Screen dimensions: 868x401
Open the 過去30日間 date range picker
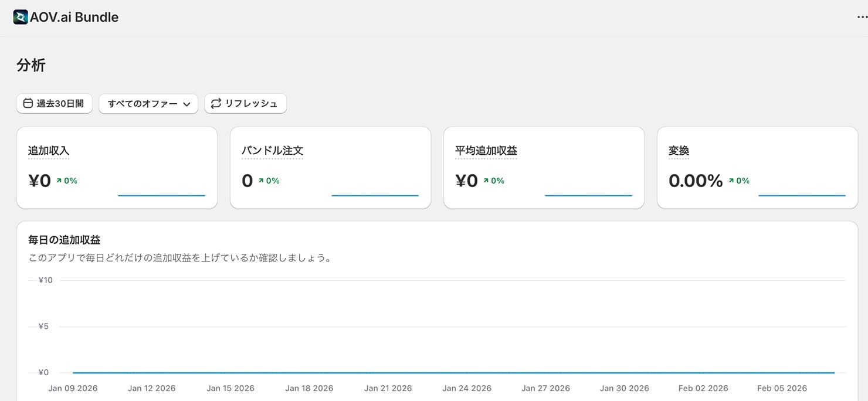[55, 104]
